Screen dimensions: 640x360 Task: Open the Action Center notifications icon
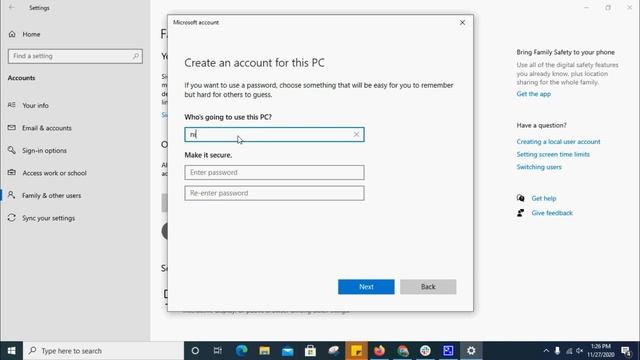click(x=626, y=351)
